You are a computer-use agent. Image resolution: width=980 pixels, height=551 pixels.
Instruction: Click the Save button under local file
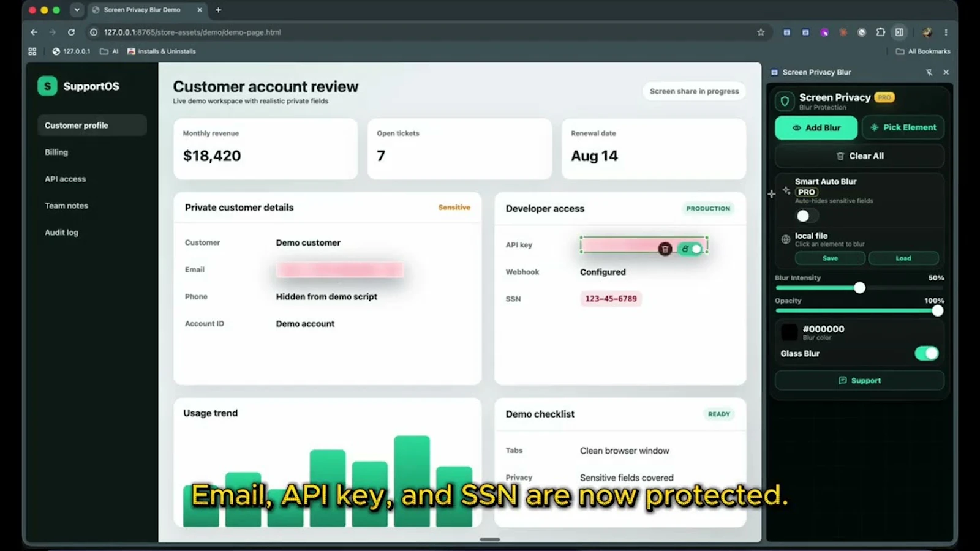click(830, 258)
